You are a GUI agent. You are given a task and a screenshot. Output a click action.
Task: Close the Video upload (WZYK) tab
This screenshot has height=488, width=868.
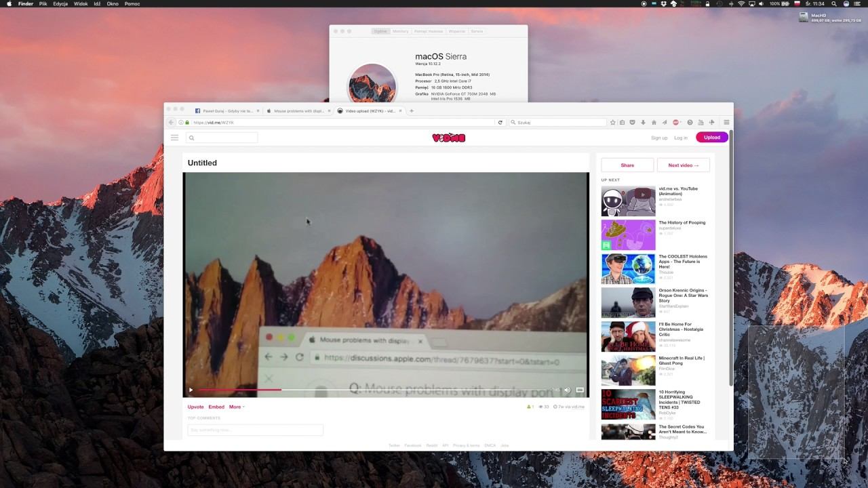(x=400, y=110)
